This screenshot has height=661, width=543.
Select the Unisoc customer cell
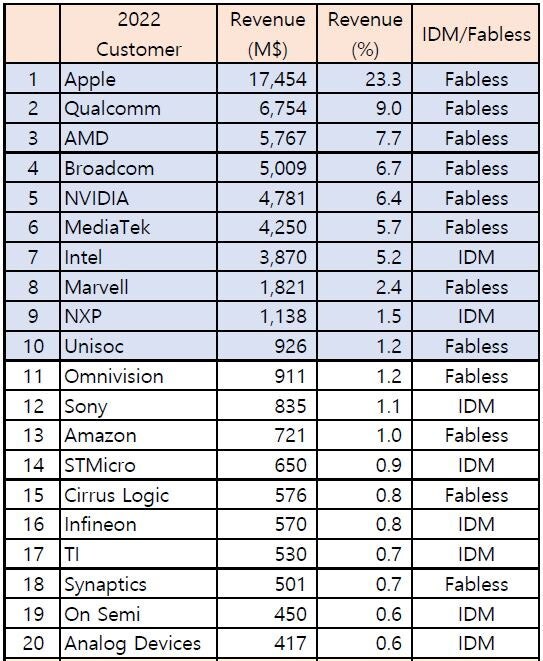pyautogui.click(x=139, y=346)
